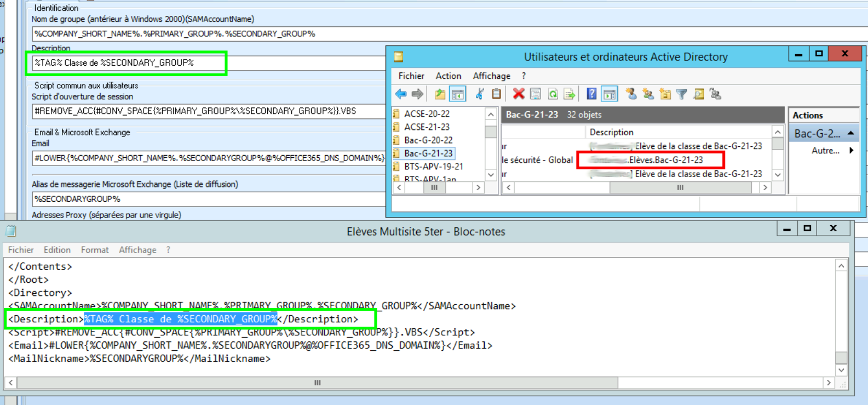Image resolution: width=868 pixels, height=405 pixels.
Task: Click the logon script field with #REMOVE_ACC
Action: (x=208, y=111)
